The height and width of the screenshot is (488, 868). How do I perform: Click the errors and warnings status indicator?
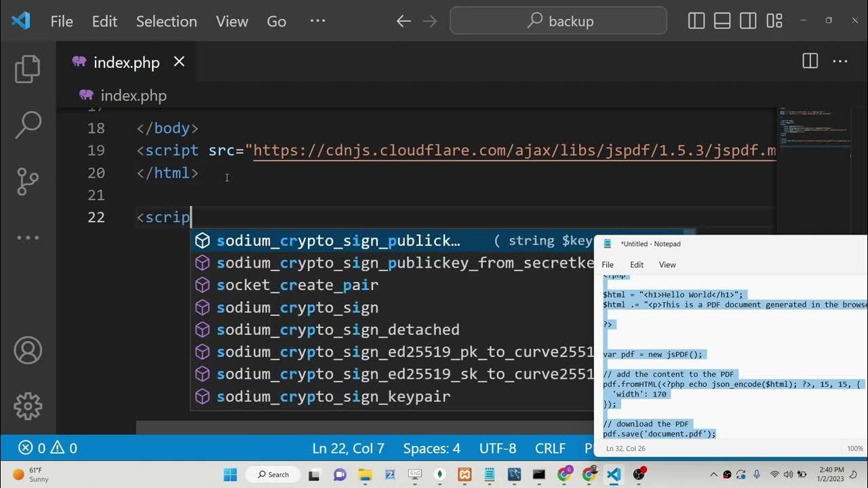click(47, 448)
